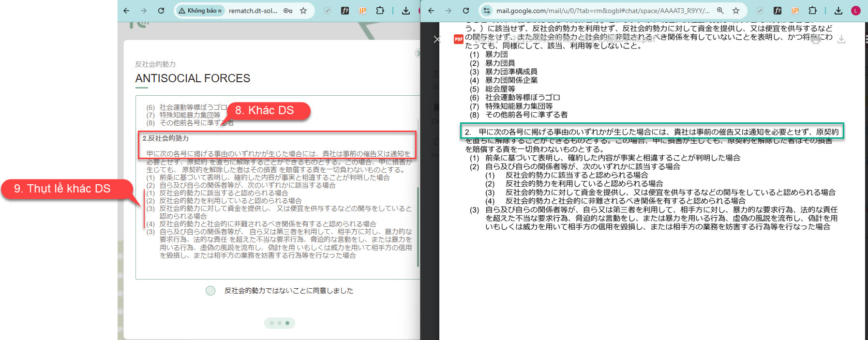
Task: Click the f? font extension in right browser
Action: click(778, 11)
